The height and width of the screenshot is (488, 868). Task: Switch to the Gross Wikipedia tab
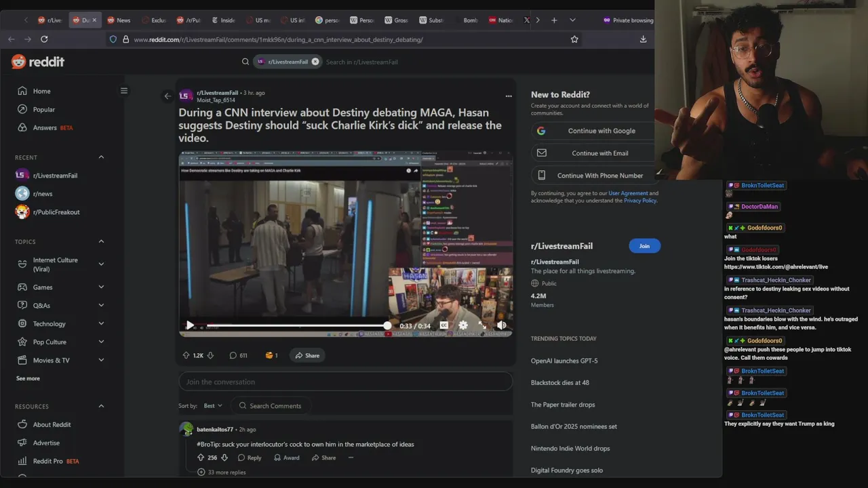[396, 20]
